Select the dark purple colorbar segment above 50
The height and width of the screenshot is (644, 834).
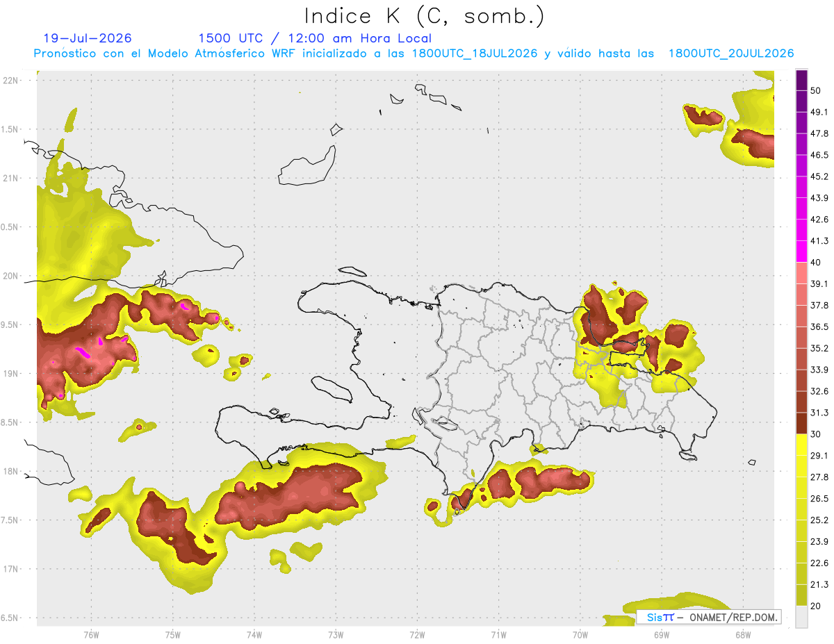801,81
